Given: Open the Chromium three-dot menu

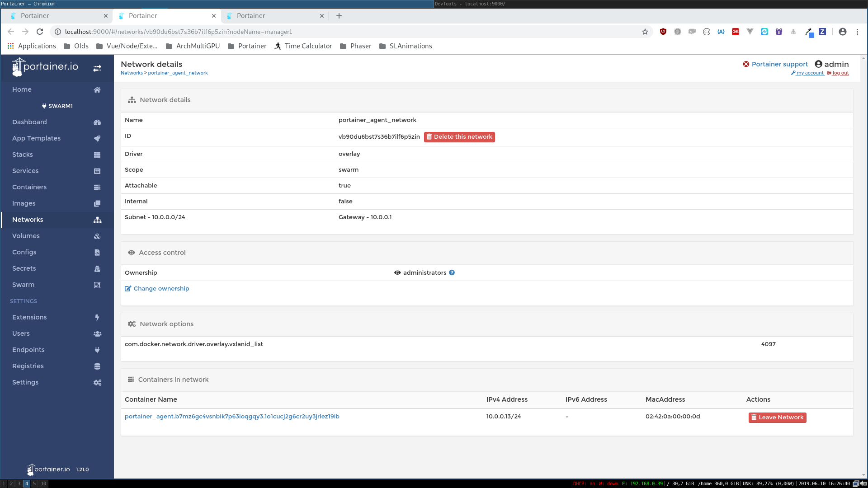Looking at the screenshot, I should 857,32.
